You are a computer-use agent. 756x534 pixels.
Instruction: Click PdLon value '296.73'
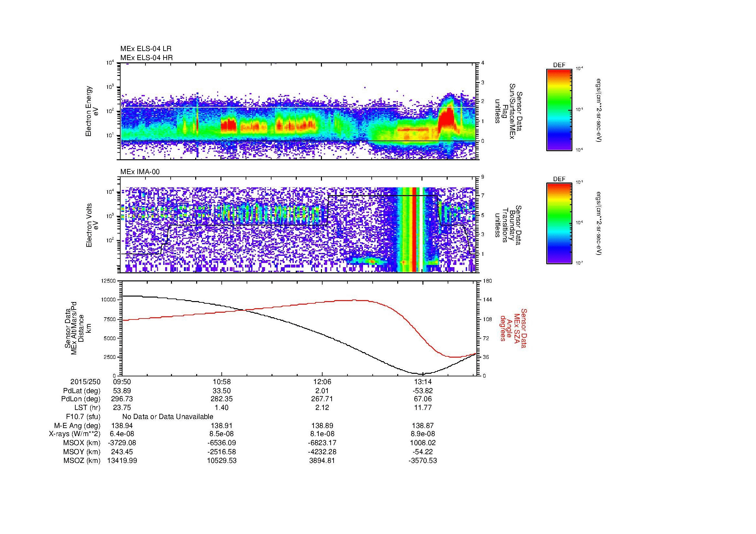point(122,399)
